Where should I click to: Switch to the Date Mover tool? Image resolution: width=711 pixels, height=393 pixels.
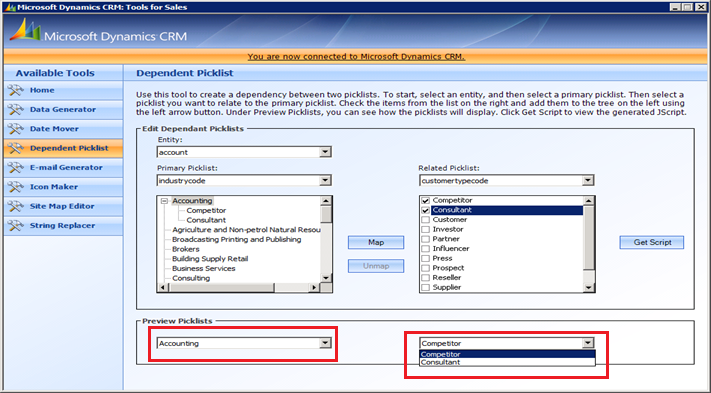click(x=63, y=129)
